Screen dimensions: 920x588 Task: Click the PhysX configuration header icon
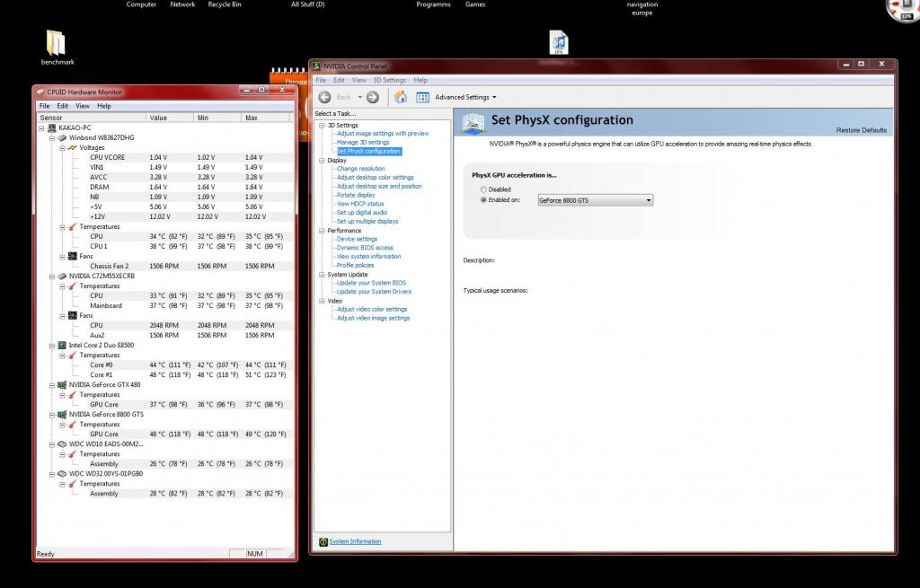tap(473, 123)
